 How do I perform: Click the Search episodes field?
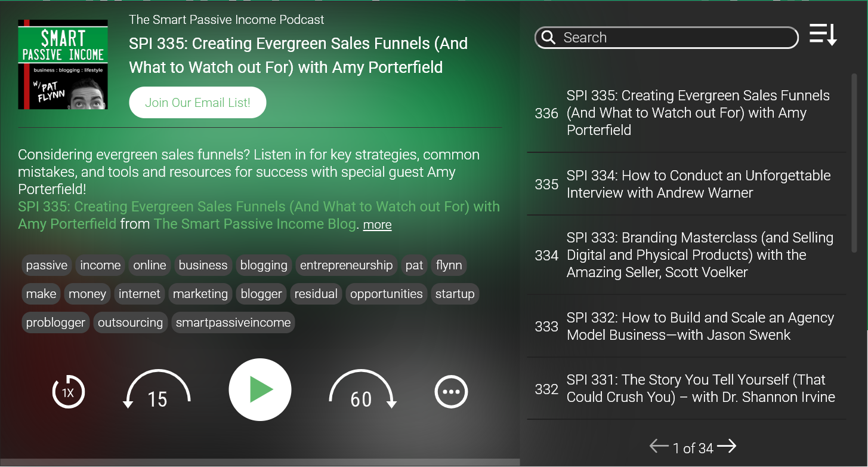(667, 38)
